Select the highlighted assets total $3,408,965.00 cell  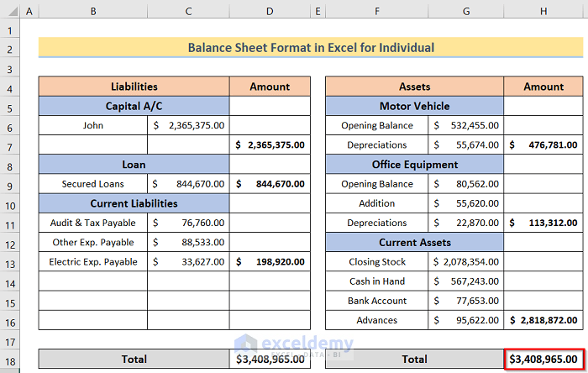543,359
